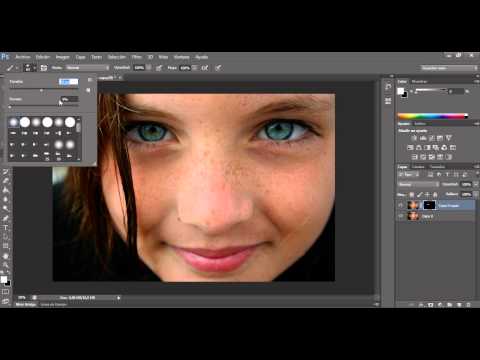480x360 pixels.
Task: Open the Imagen menu
Action: (x=62, y=57)
